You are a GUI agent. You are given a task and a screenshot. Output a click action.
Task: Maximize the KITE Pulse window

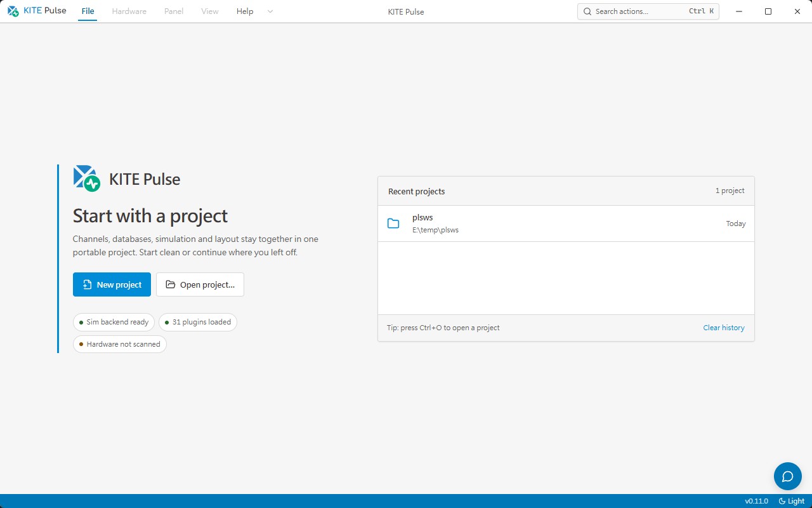768,11
